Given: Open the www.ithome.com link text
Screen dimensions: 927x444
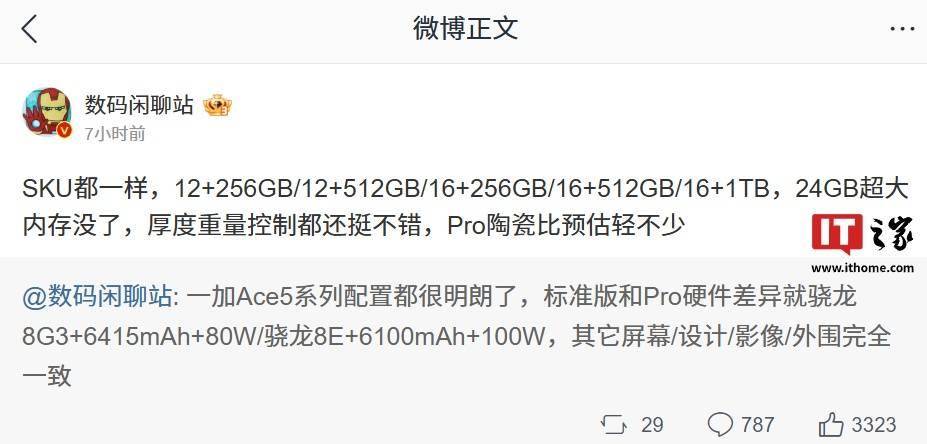Looking at the screenshot, I should coord(862,268).
